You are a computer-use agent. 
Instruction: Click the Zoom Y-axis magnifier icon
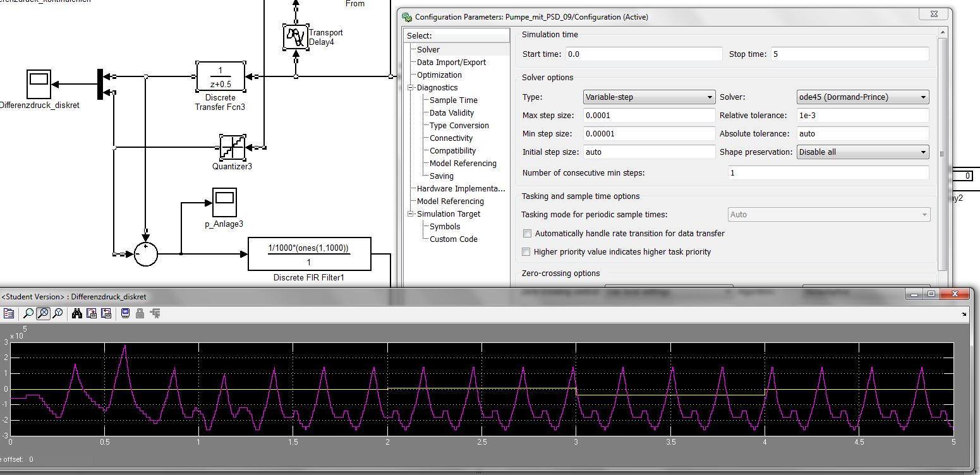57,313
